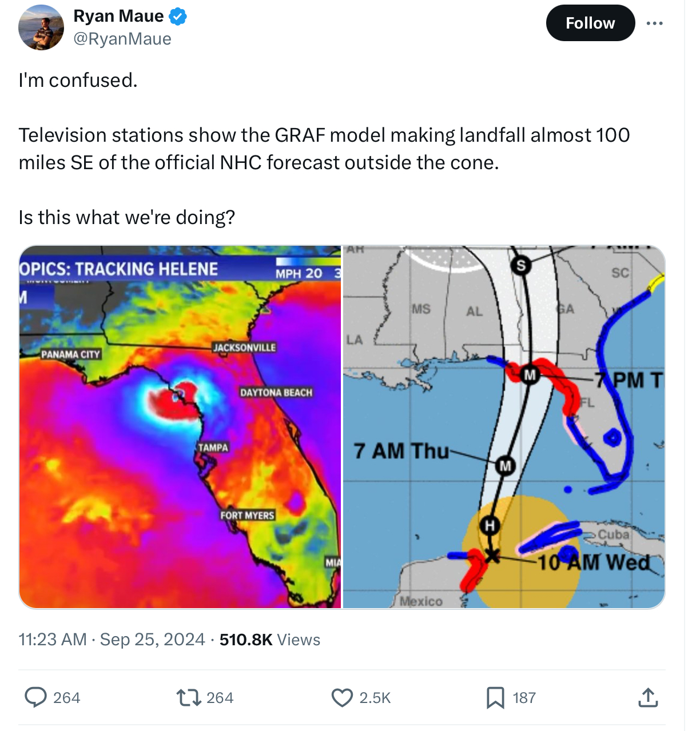This screenshot has height=731, width=700.
Task: Open Ryan Maue's profile avatar
Action: 41,27
